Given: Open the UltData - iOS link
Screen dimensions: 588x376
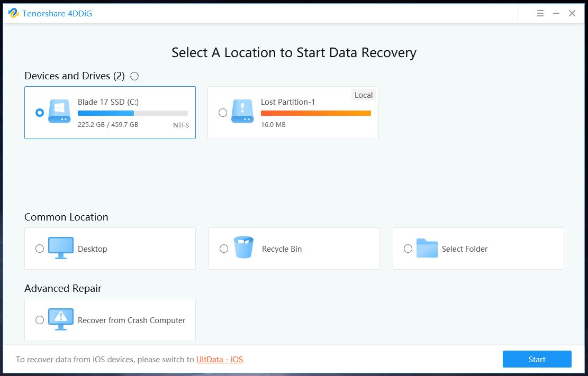Looking at the screenshot, I should click(x=219, y=360).
